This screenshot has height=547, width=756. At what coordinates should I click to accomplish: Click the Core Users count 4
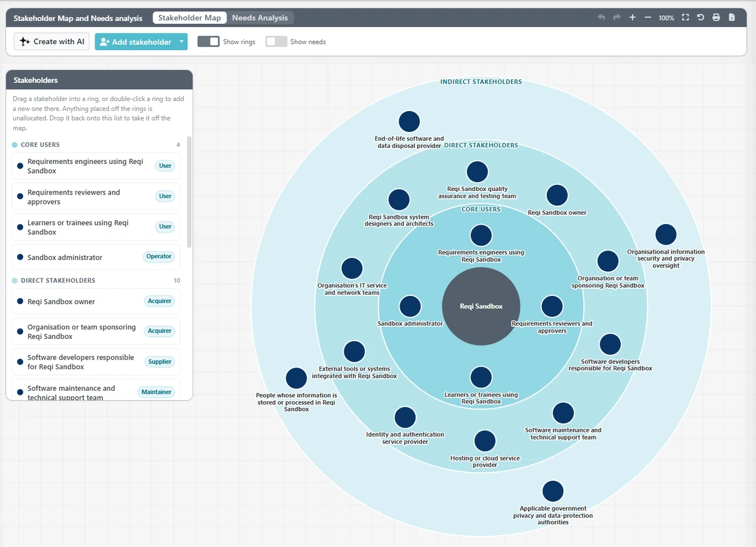click(x=178, y=145)
